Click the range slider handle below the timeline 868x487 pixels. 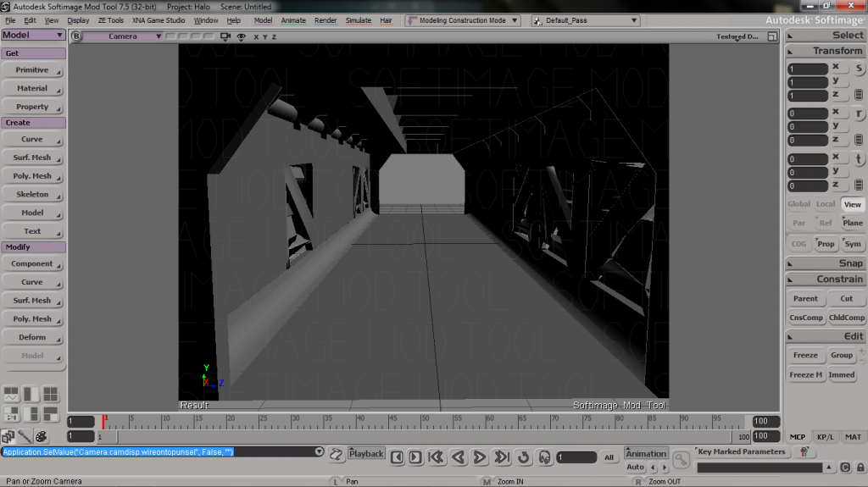click(x=108, y=437)
